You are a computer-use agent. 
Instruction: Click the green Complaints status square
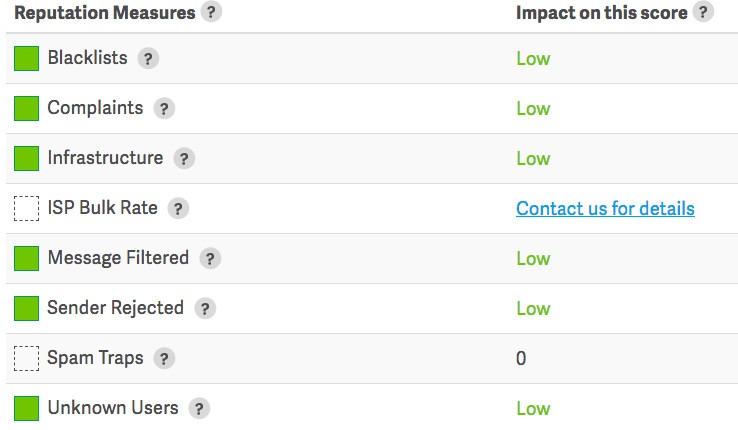(x=26, y=108)
